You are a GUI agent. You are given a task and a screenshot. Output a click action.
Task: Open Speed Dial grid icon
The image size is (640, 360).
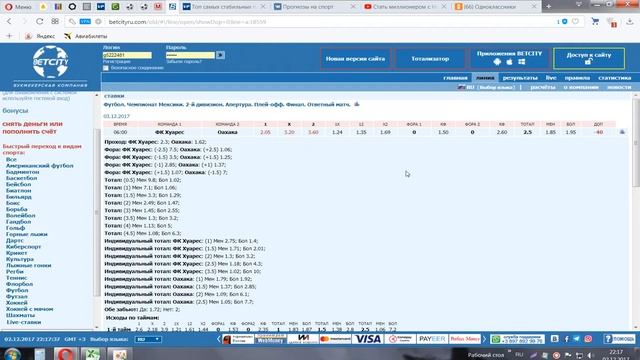coord(55,21)
